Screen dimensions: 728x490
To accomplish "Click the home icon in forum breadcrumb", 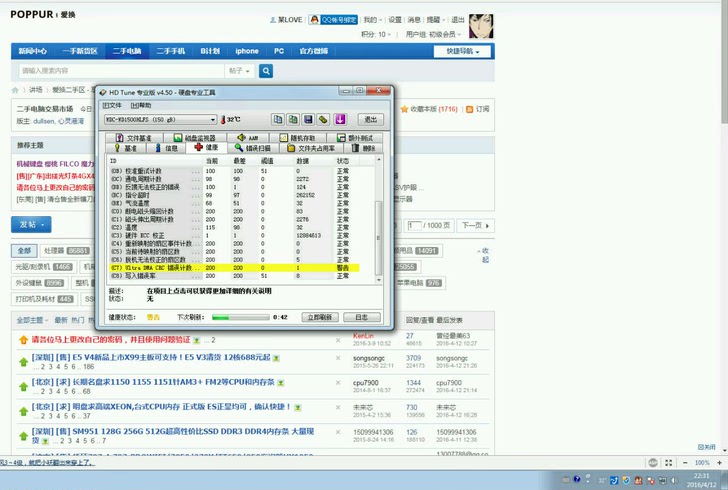I will coord(15,90).
